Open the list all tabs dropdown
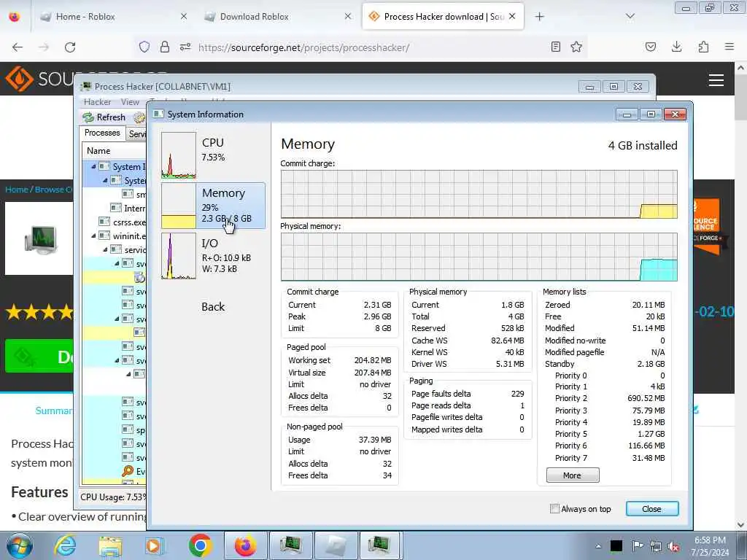Screen dimensions: 747x560 pyautogui.click(x=630, y=17)
